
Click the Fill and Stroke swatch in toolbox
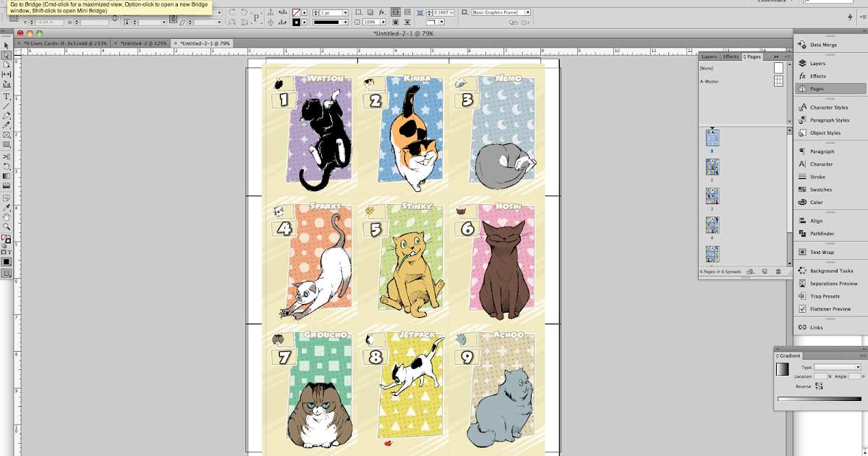point(7,238)
